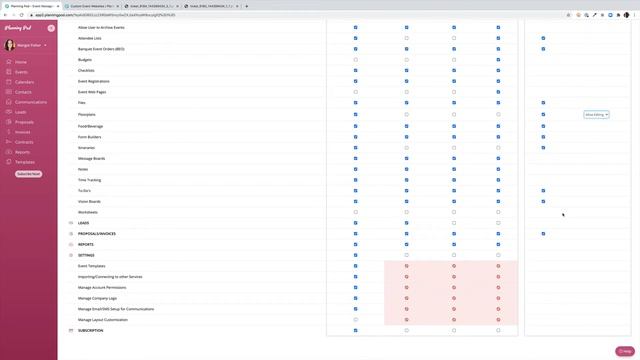The width and height of the screenshot is (640, 360).
Task: Uncheck the first-column Notes checkbox
Action: tap(356, 169)
